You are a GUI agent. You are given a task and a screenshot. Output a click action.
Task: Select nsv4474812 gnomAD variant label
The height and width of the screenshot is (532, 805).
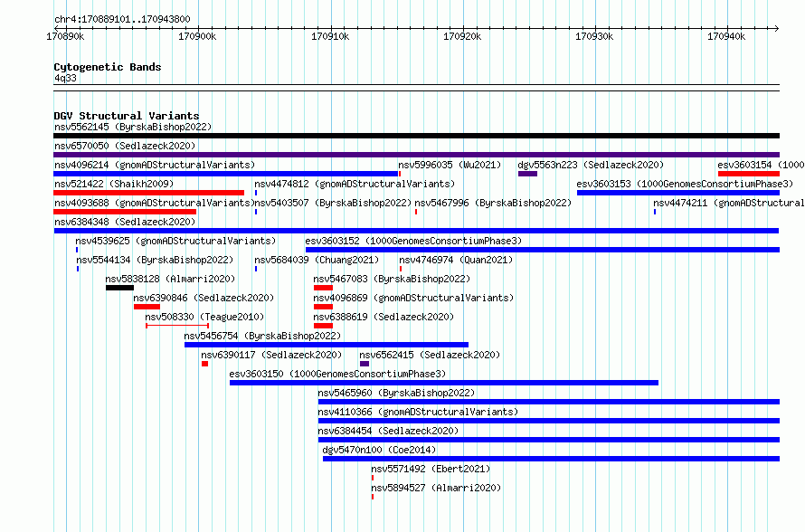355,184
